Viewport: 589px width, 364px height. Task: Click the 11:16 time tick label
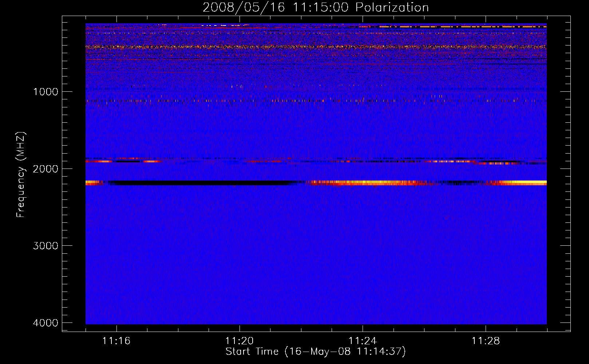[116, 341]
